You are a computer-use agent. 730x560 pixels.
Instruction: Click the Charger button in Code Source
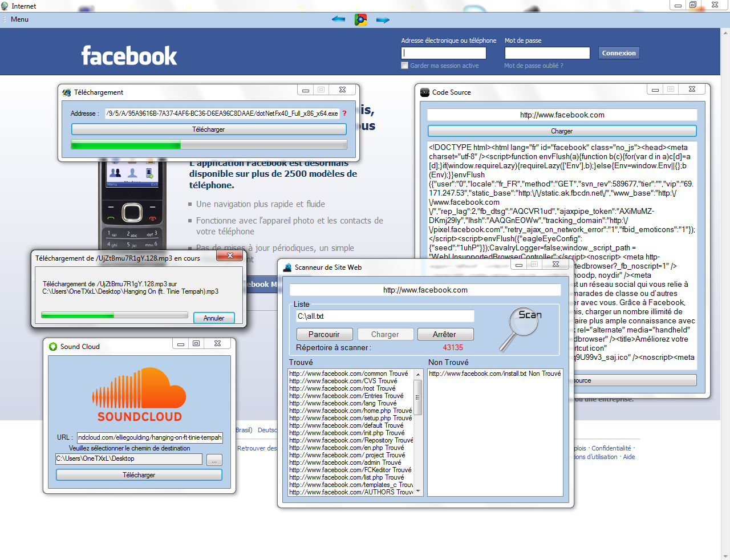562,131
